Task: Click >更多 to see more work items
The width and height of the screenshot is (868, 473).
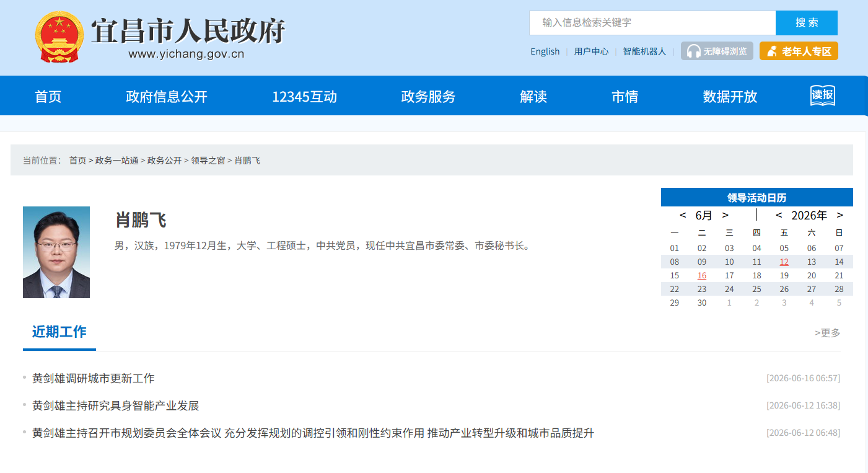Action: click(827, 333)
